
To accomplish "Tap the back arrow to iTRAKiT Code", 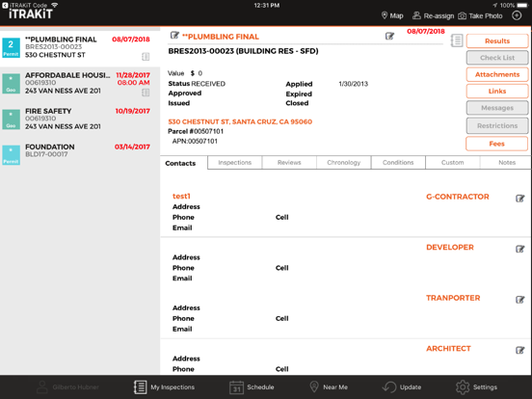I will pyautogui.click(x=5, y=5).
